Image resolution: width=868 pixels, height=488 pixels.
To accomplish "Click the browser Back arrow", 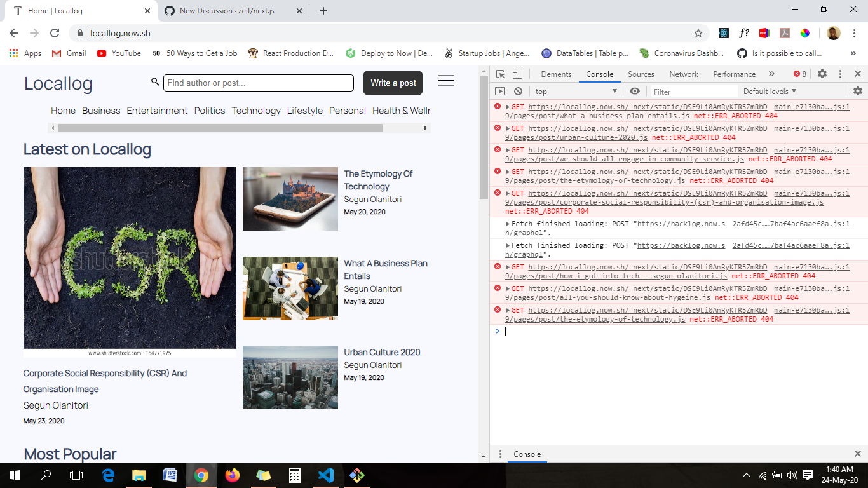I will click(x=14, y=33).
